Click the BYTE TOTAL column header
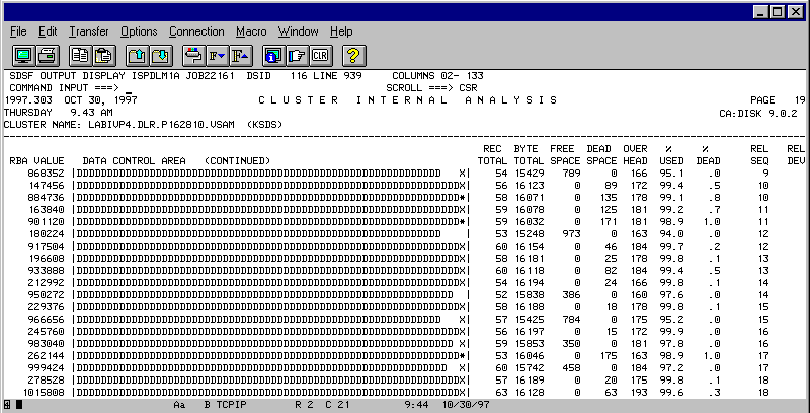 [528, 155]
